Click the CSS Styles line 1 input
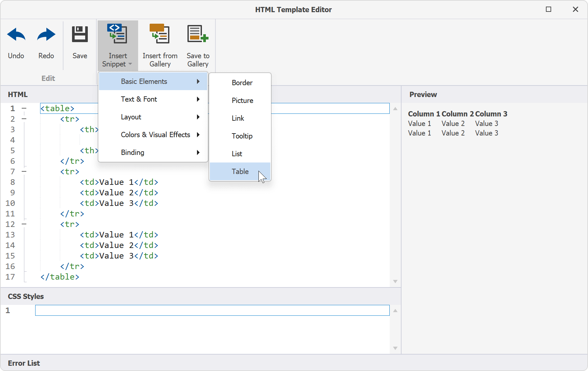Viewport: 588px width, 371px height. [212, 310]
